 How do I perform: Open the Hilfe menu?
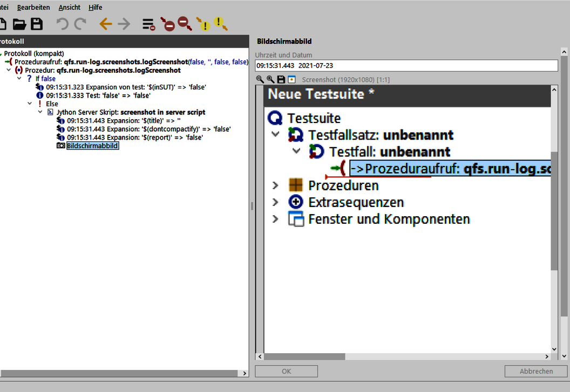(95, 7)
